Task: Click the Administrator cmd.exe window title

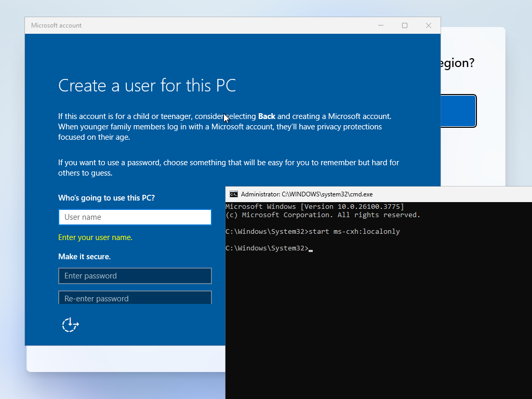Action: pos(307,194)
